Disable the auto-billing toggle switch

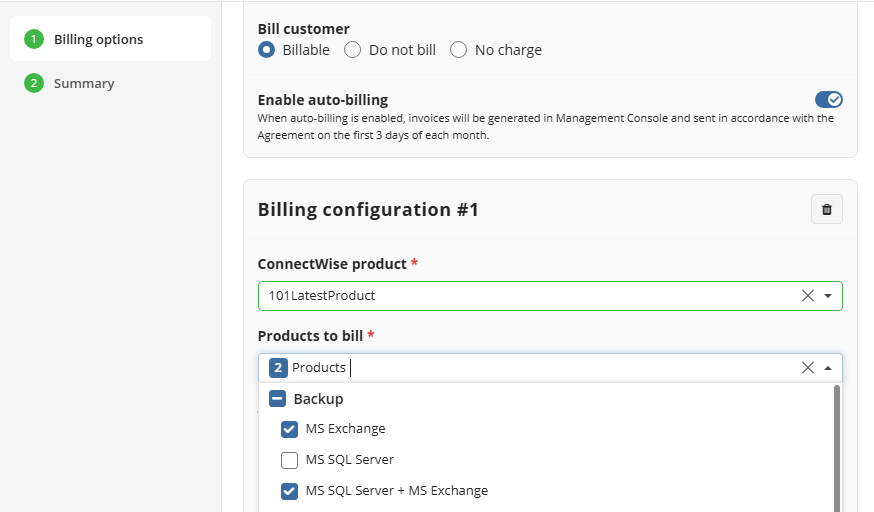coord(829,100)
